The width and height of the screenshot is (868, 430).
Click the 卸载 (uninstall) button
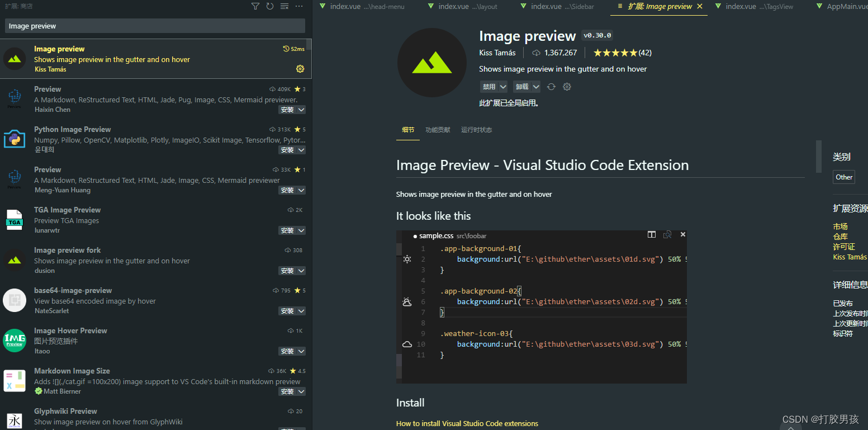click(522, 87)
